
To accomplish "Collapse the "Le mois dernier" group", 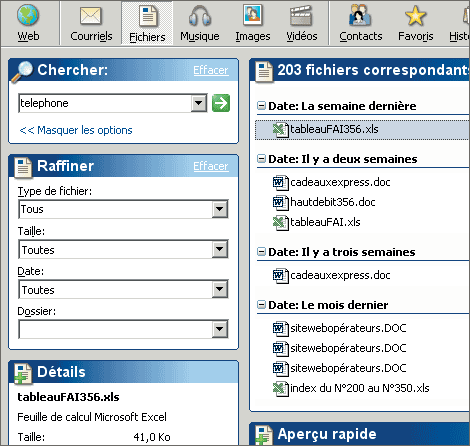I will 261,305.
